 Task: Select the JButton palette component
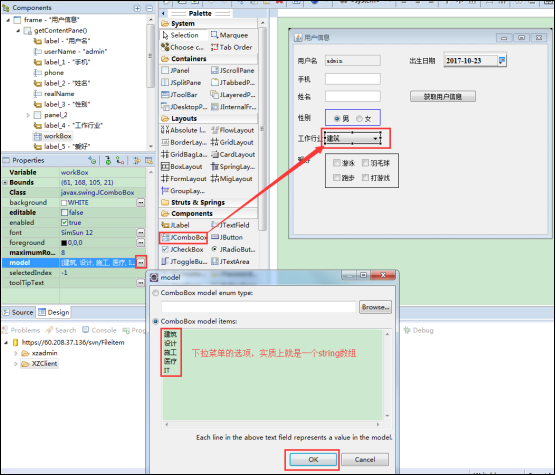[227, 238]
